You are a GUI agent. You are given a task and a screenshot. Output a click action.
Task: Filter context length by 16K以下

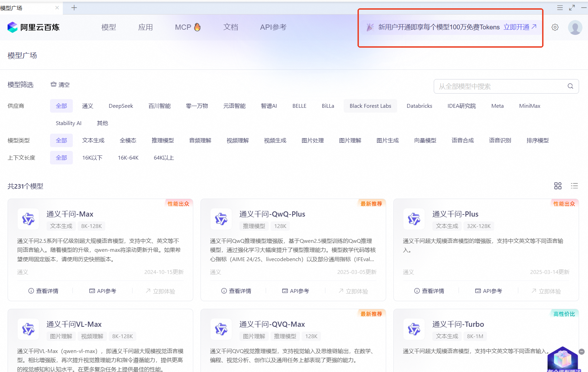click(x=92, y=158)
